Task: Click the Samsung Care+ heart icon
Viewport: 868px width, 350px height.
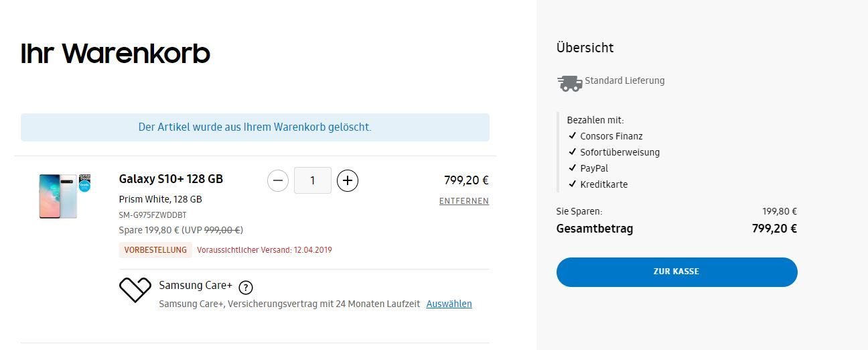Action: click(135, 289)
